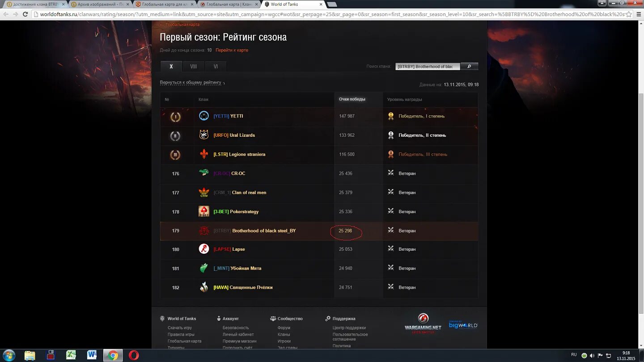Click the second place medal icon

click(175, 136)
